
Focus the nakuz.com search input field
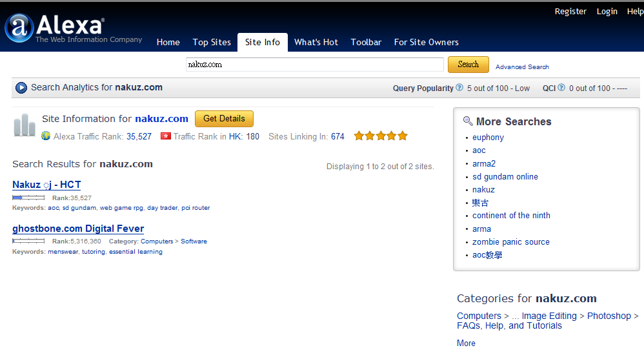315,65
